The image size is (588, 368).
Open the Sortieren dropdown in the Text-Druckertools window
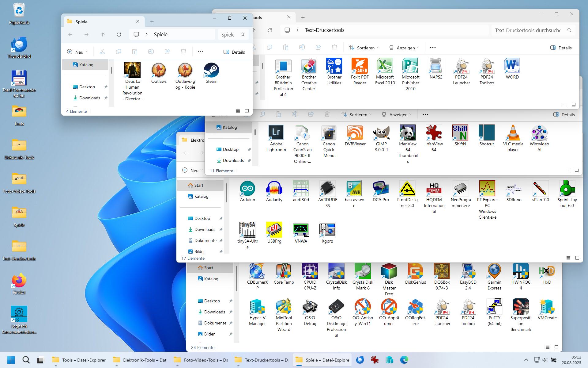pyautogui.click(x=364, y=48)
